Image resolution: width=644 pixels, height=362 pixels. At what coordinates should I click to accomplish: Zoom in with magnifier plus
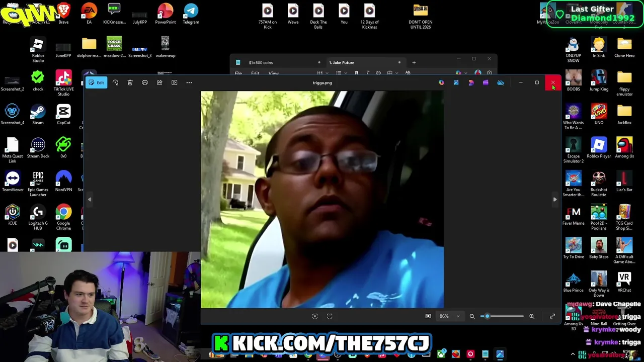coord(532,316)
